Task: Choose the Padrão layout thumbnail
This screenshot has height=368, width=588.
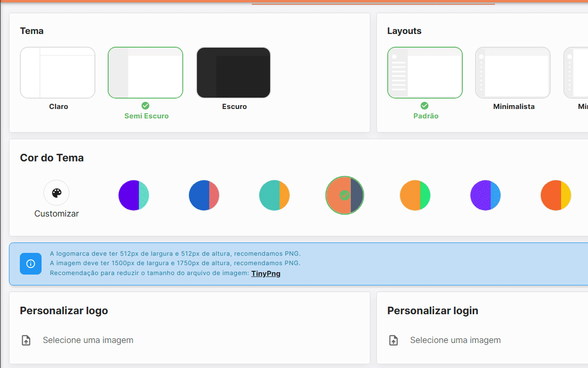Action: click(425, 73)
